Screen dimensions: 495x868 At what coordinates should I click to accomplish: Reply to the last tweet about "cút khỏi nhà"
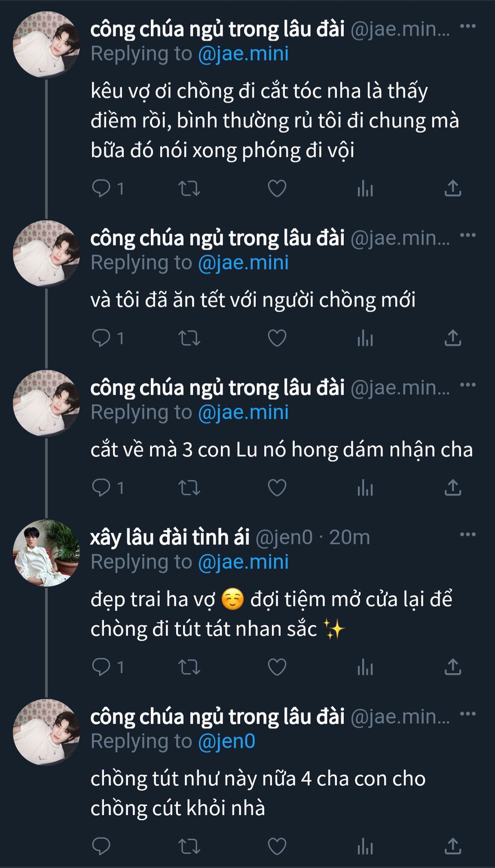pyautogui.click(x=101, y=846)
